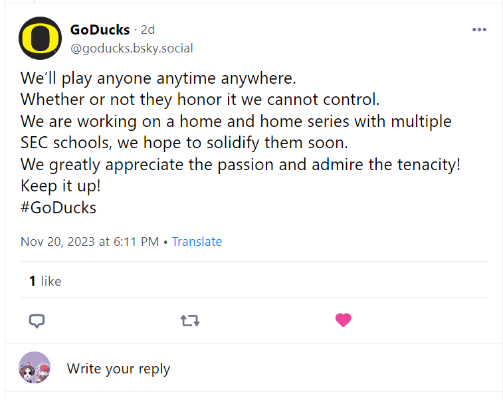The height and width of the screenshot is (400, 503).
Task: Click the Nov 20, 2023 timestamp
Action: tap(89, 242)
